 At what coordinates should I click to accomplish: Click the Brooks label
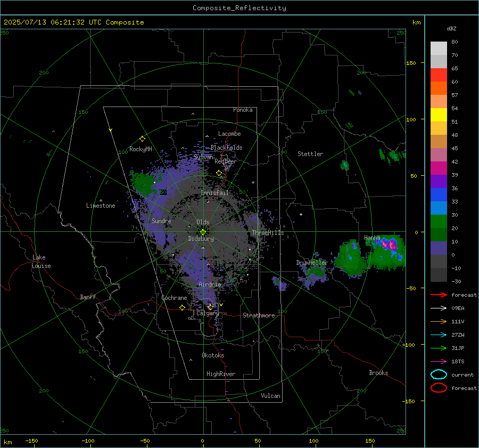click(378, 373)
